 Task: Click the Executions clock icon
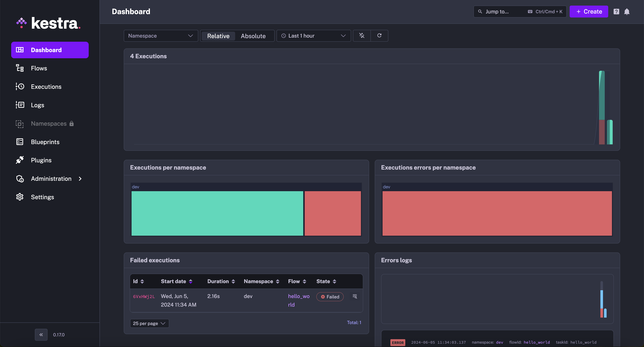click(20, 86)
